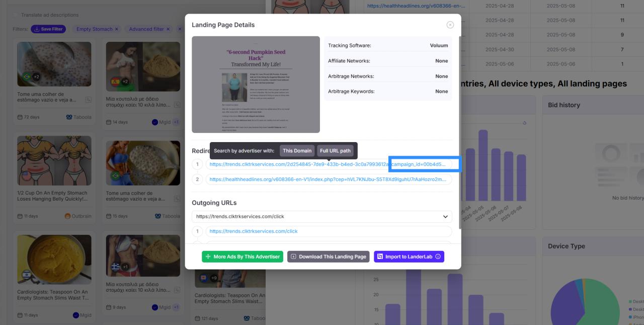Remove the Advanced filter chip
Viewport: 644px width, 325px height.
[x=169, y=29]
